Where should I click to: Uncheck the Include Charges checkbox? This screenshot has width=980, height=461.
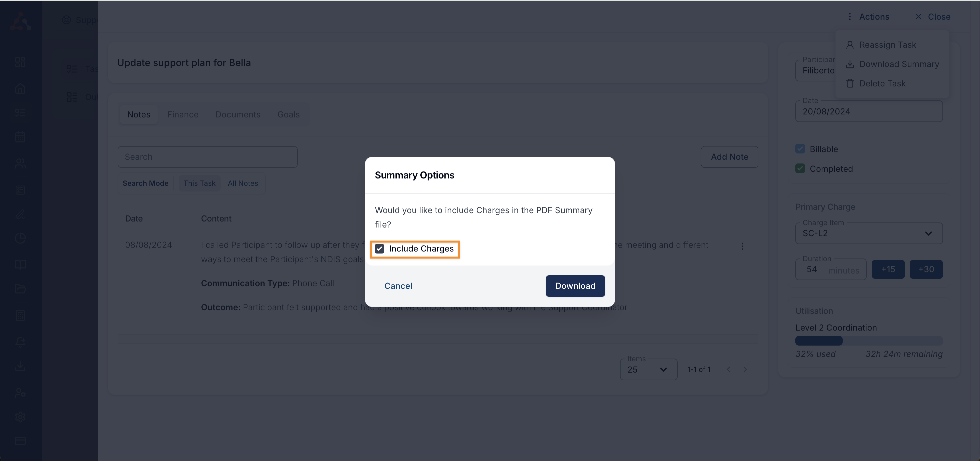379,249
